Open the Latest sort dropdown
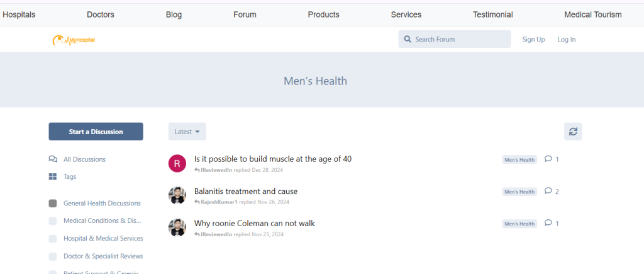The image size is (644, 274). (187, 132)
